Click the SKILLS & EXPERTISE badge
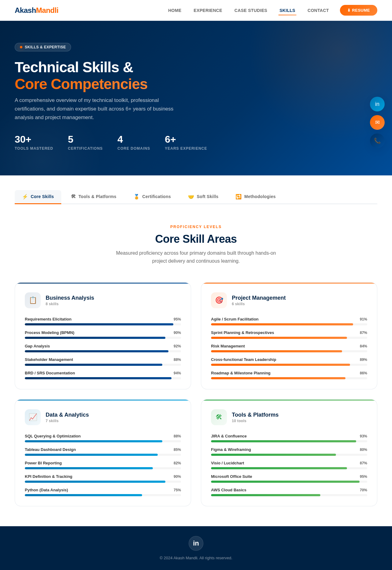The image size is (392, 570). pos(43,47)
